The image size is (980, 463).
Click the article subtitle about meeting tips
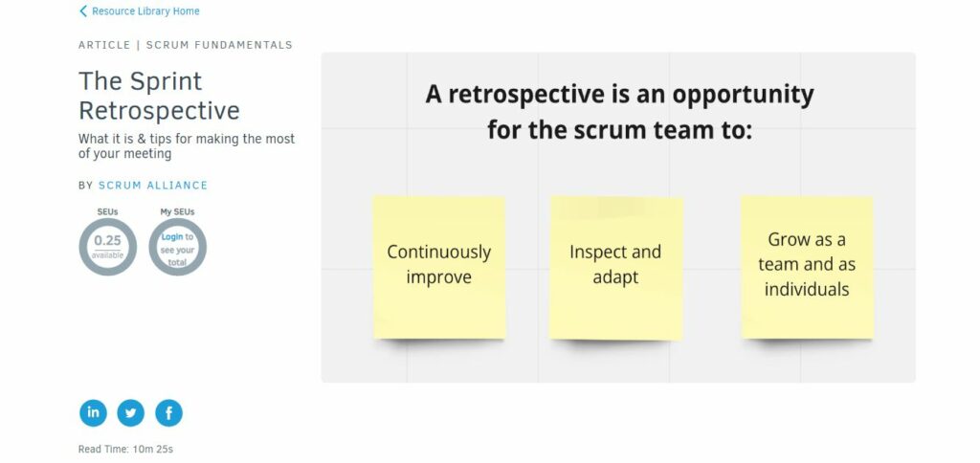click(187, 146)
